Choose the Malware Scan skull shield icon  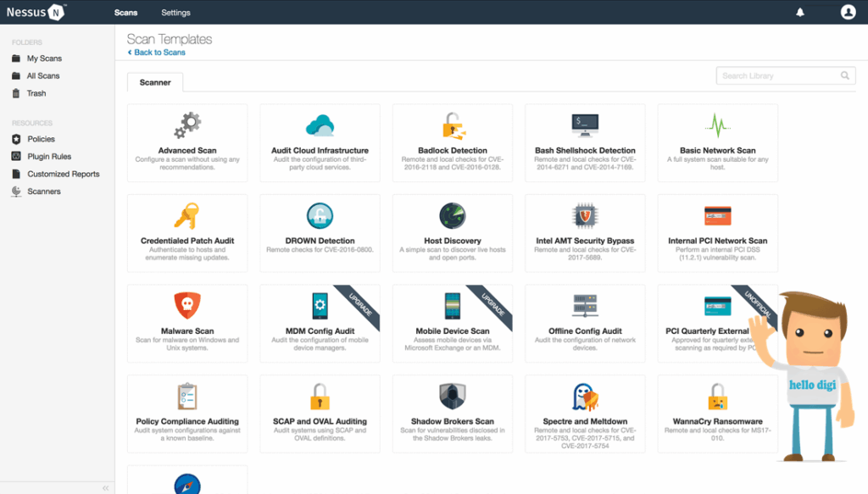pyautogui.click(x=187, y=305)
